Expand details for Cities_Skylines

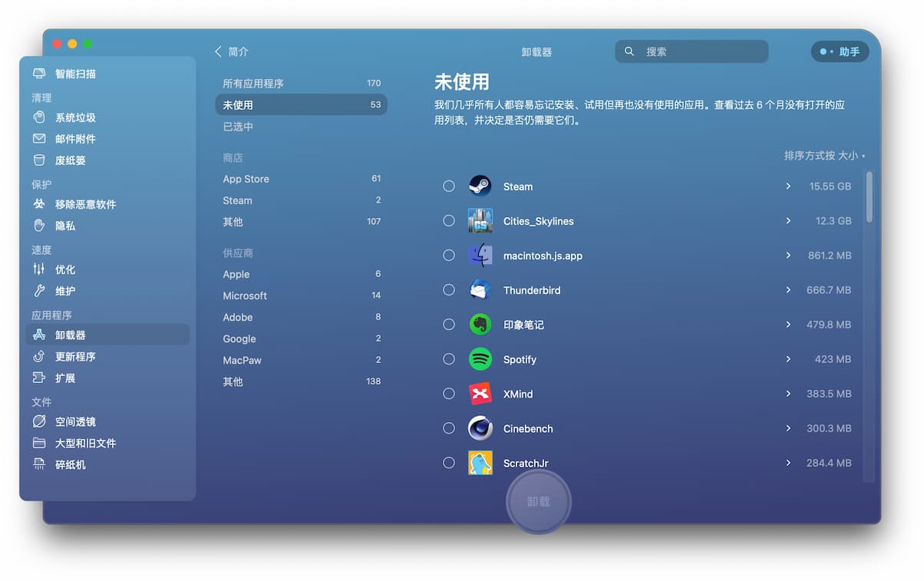tap(787, 220)
